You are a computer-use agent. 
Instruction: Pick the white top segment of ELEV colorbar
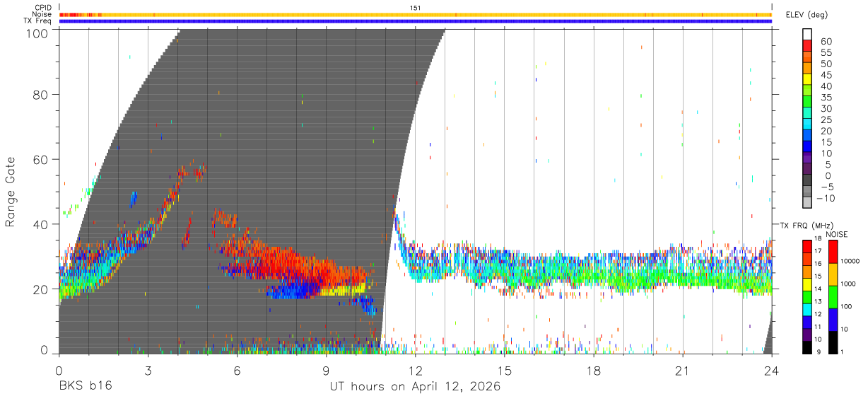click(x=807, y=35)
